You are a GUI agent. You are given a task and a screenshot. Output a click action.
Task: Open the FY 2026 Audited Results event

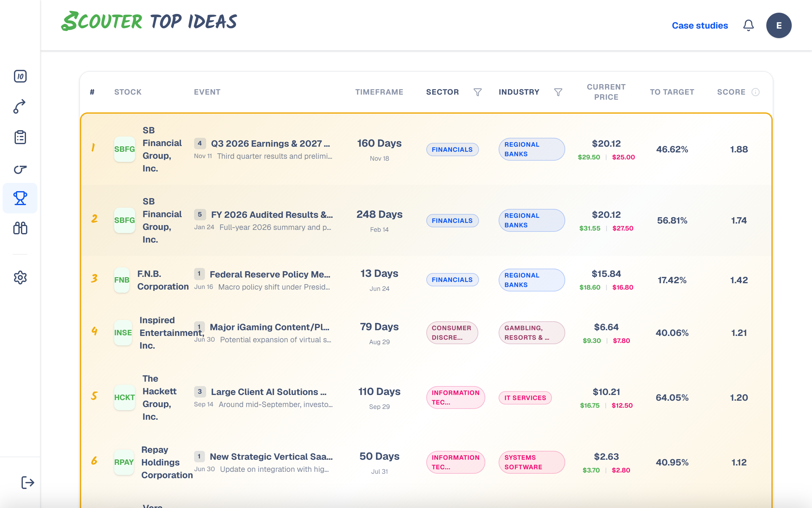(272, 215)
